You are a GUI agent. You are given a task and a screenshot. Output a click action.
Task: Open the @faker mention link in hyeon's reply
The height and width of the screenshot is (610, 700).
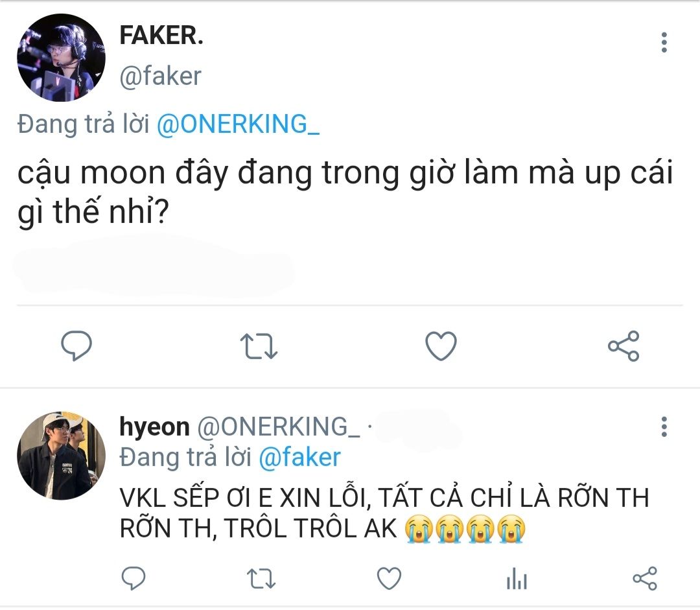[299, 457]
